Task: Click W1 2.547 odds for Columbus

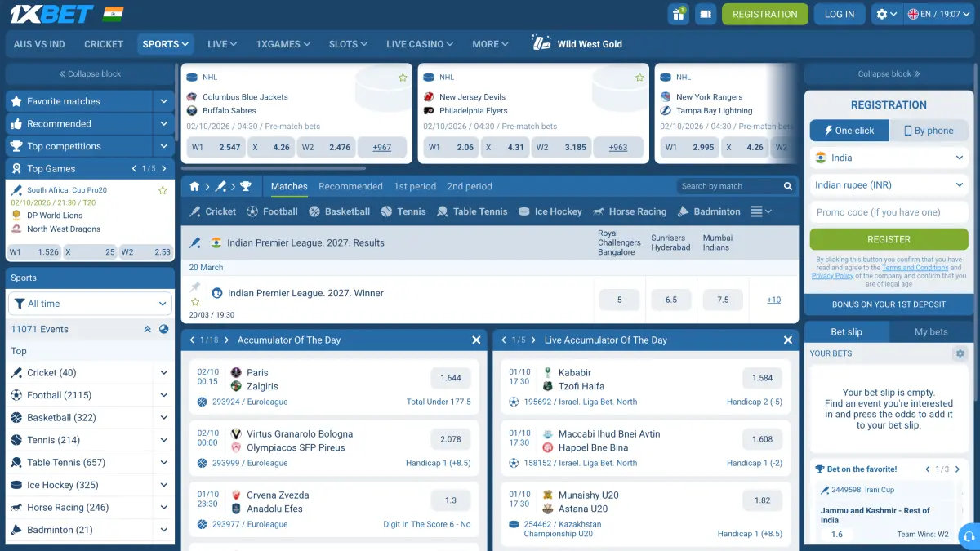Action: pos(216,148)
